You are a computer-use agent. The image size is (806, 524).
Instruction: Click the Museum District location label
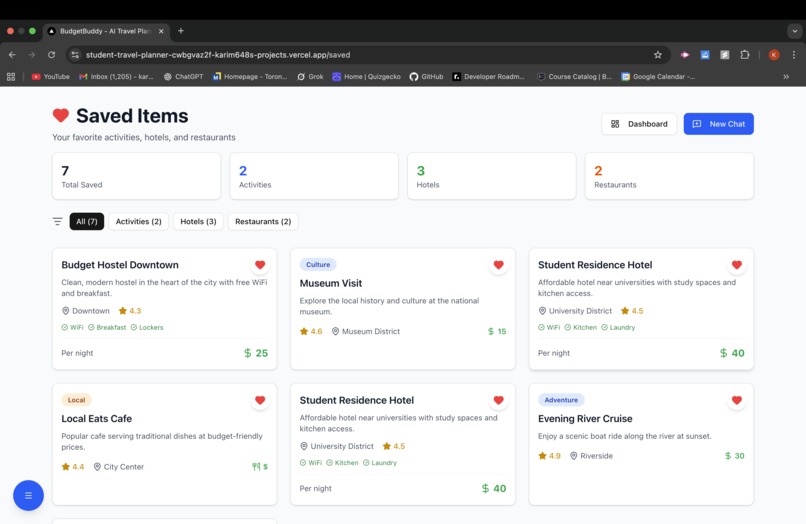click(366, 331)
